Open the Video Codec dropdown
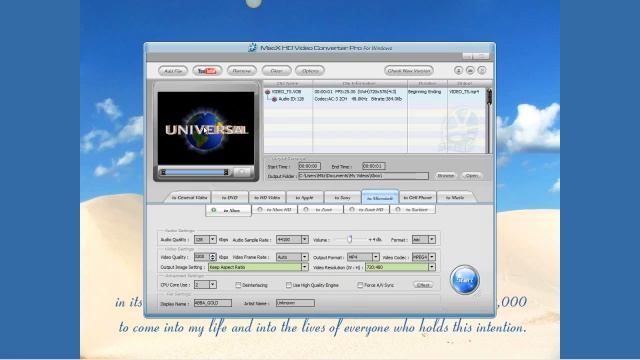Screen dimensions: 640x360 (x=432, y=257)
